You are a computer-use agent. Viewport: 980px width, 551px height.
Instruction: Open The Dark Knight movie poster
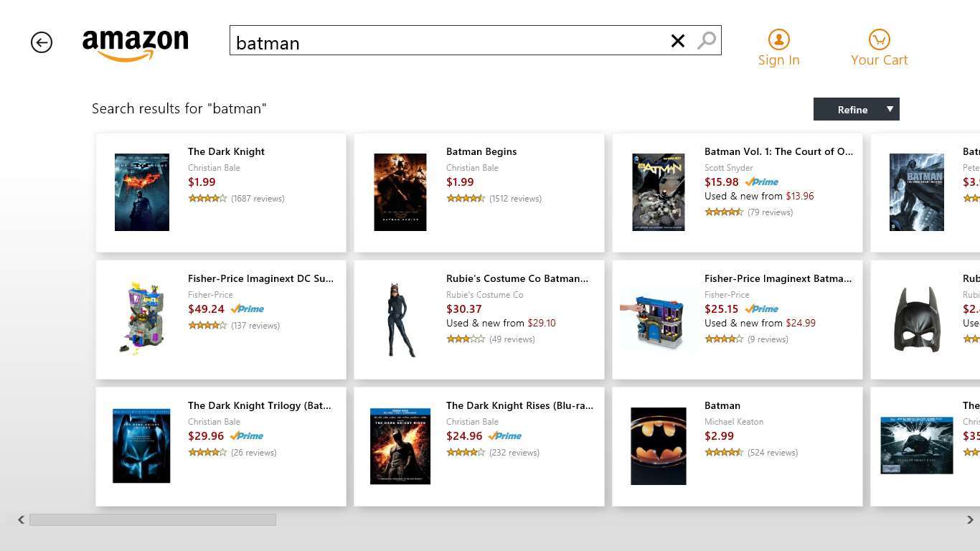(x=142, y=192)
